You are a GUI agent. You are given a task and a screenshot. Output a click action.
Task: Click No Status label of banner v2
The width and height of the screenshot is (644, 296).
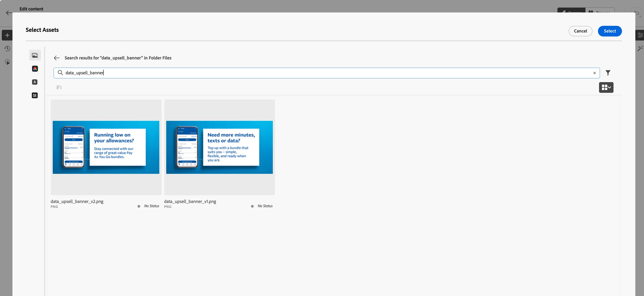click(x=152, y=206)
